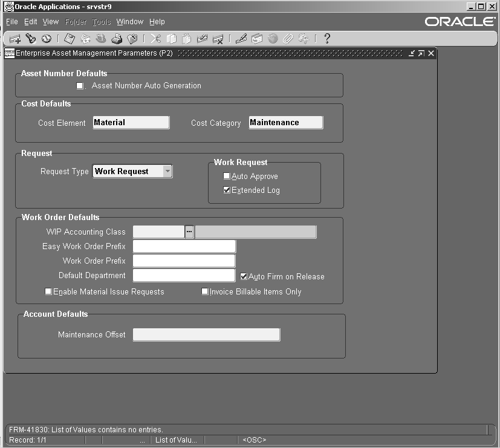Maximize the Enterprise Asset Management Parameters form
This screenshot has height=448, width=500.
click(421, 53)
